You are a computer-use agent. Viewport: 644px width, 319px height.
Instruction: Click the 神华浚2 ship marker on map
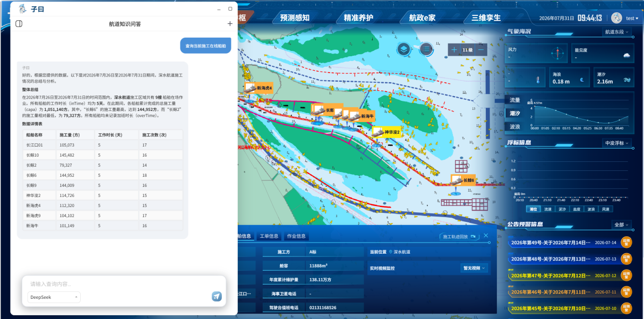click(385, 132)
